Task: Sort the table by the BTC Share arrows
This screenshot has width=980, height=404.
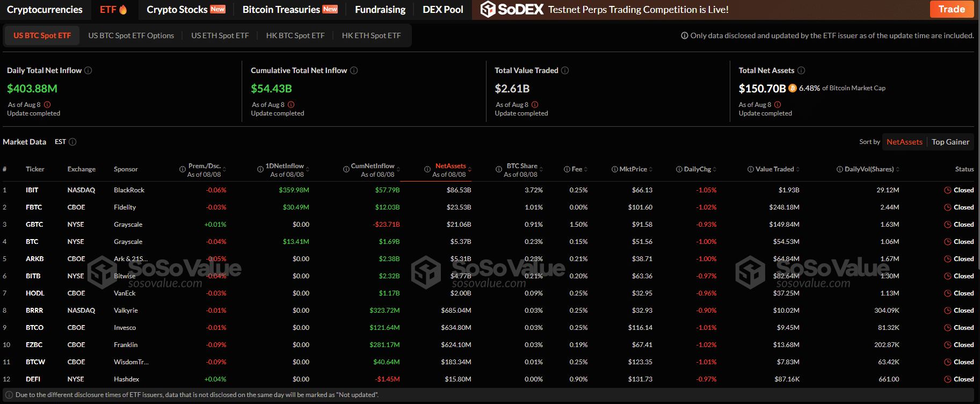Action: (x=541, y=169)
